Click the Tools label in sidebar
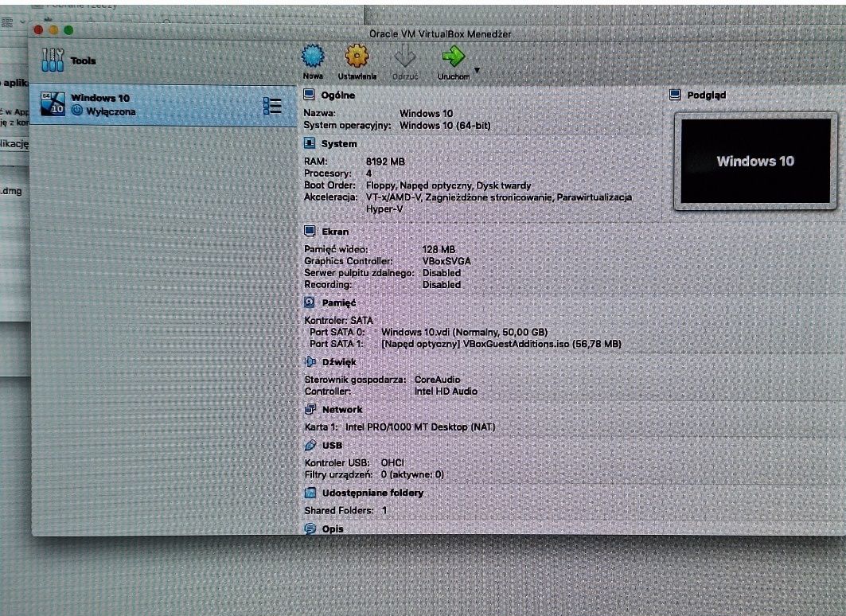 click(83, 61)
